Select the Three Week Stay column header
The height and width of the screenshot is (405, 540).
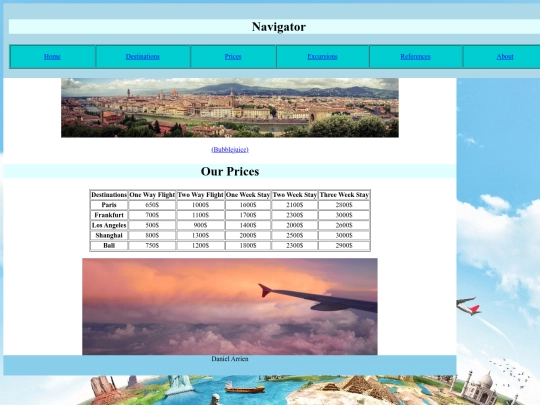click(x=344, y=195)
